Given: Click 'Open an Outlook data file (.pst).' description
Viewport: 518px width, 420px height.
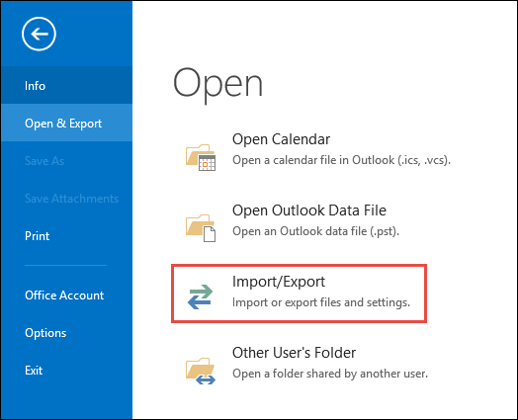Looking at the screenshot, I should point(315,231).
